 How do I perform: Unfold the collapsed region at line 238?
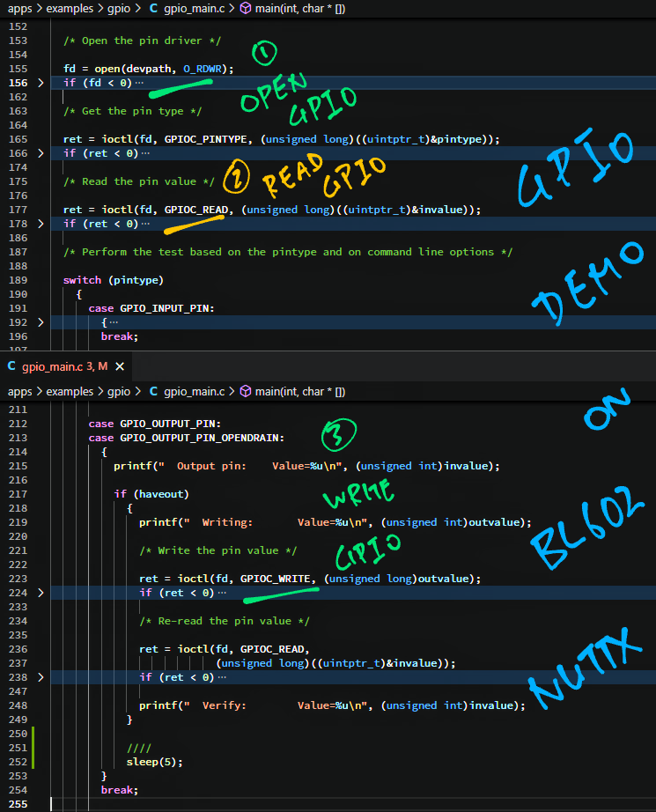(41, 677)
